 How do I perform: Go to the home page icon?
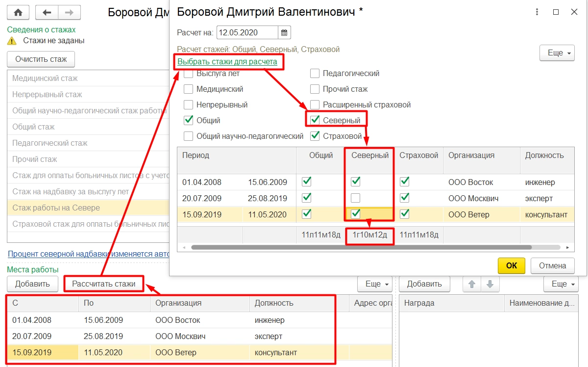point(18,12)
